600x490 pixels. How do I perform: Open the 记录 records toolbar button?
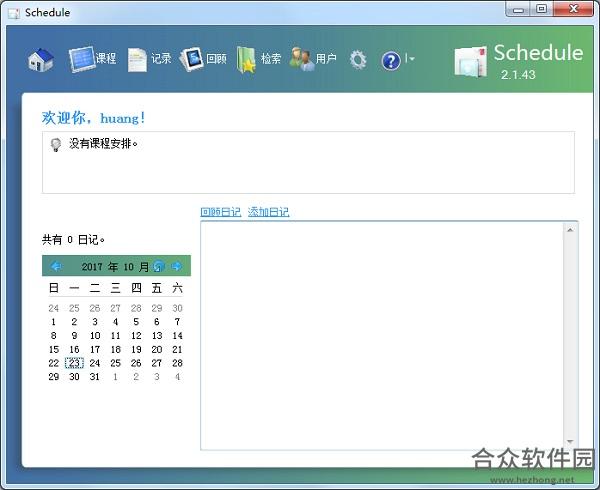pos(149,59)
